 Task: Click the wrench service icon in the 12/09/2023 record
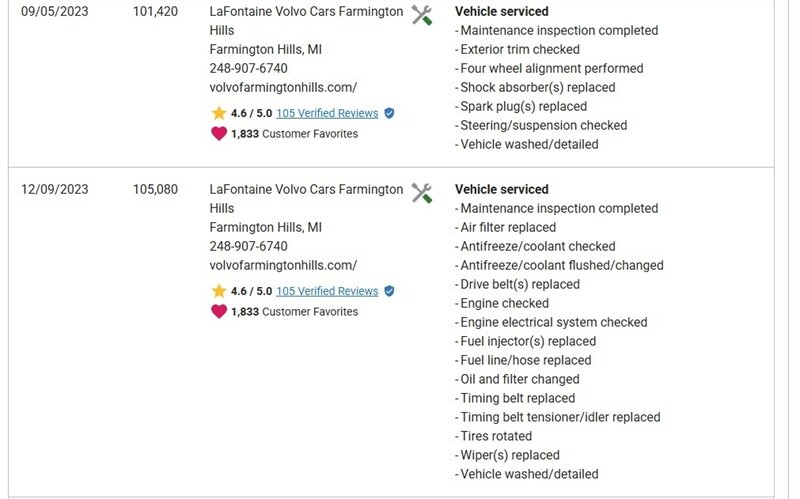[x=422, y=193]
